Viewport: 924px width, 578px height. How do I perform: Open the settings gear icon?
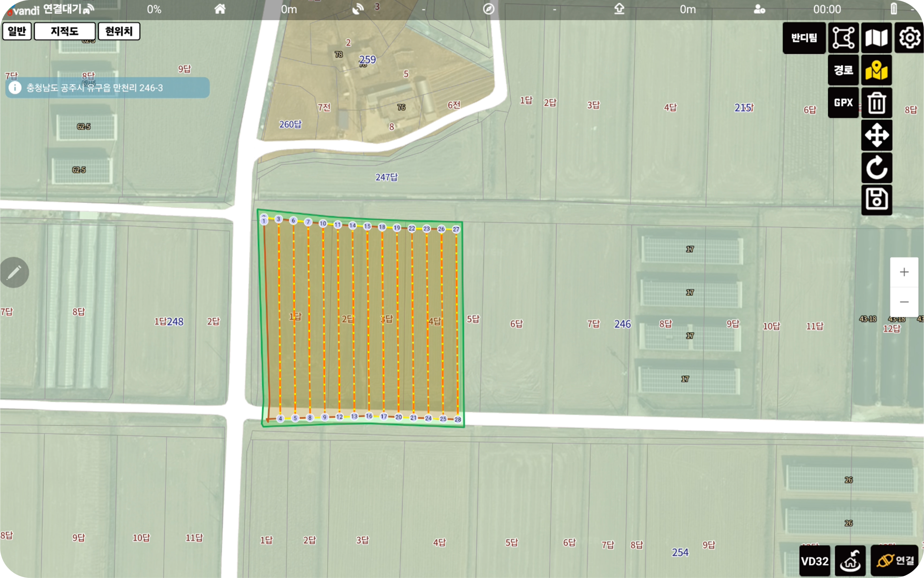(x=909, y=38)
